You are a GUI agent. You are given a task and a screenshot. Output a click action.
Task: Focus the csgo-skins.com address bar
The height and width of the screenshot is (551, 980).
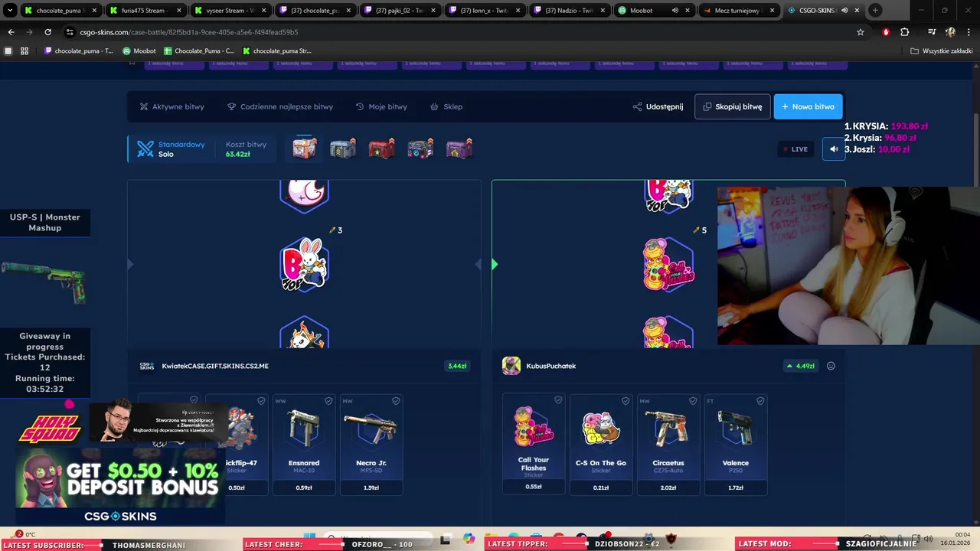pyautogui.click(x=459, y=32)
